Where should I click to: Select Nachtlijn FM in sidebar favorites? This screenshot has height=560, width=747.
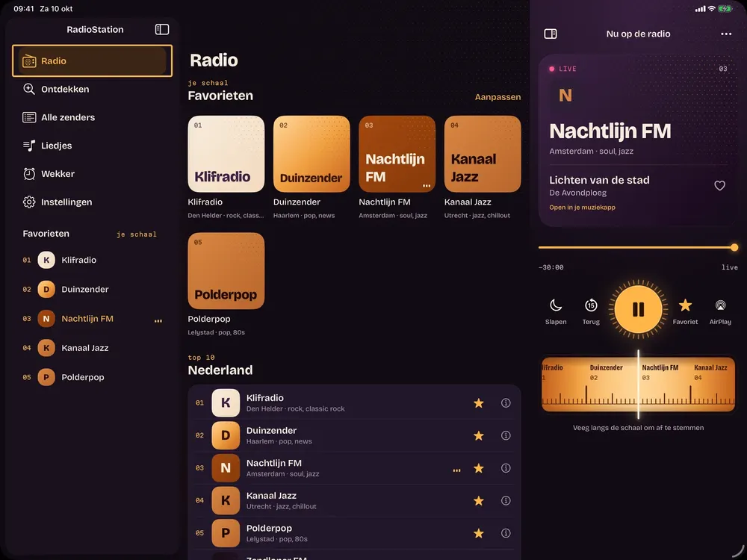(x=92, y=319)
